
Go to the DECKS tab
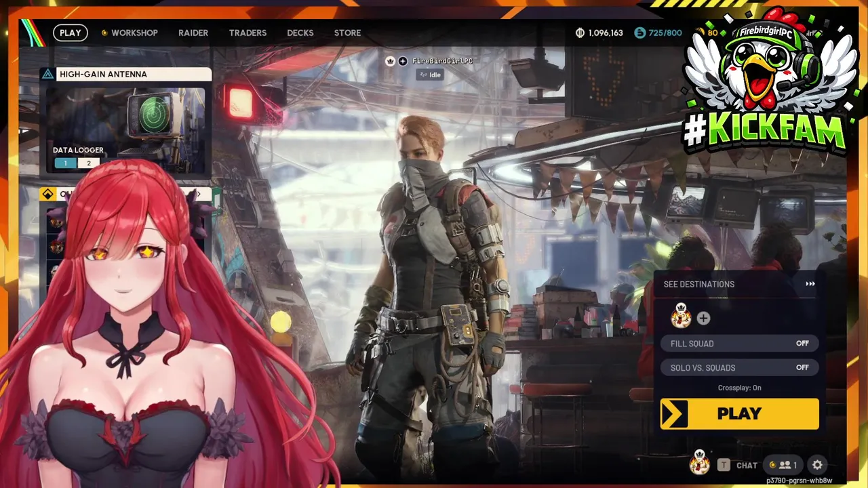tap(300, 33)
